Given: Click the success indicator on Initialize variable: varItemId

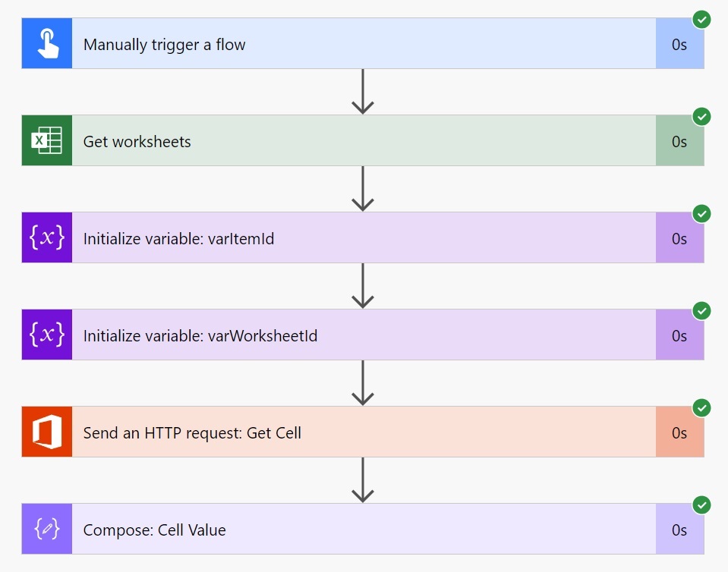Looking at the screenshot, I should click(701, 214).
